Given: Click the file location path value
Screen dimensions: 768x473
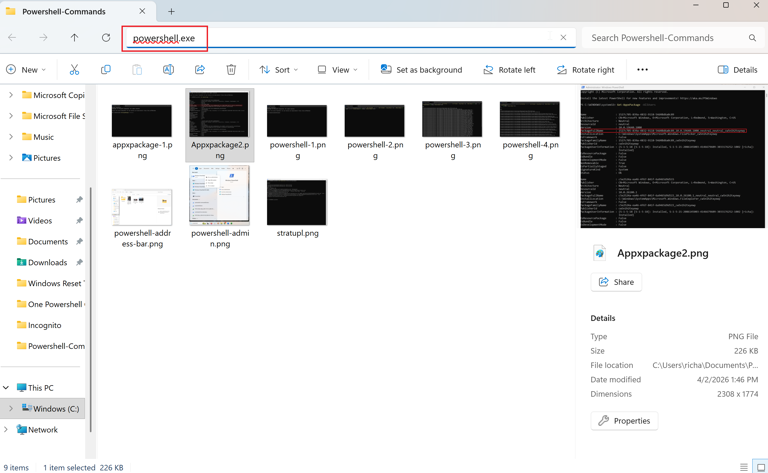Looking at the screenshot, I should pyautogui.click(x=705, y=365).
